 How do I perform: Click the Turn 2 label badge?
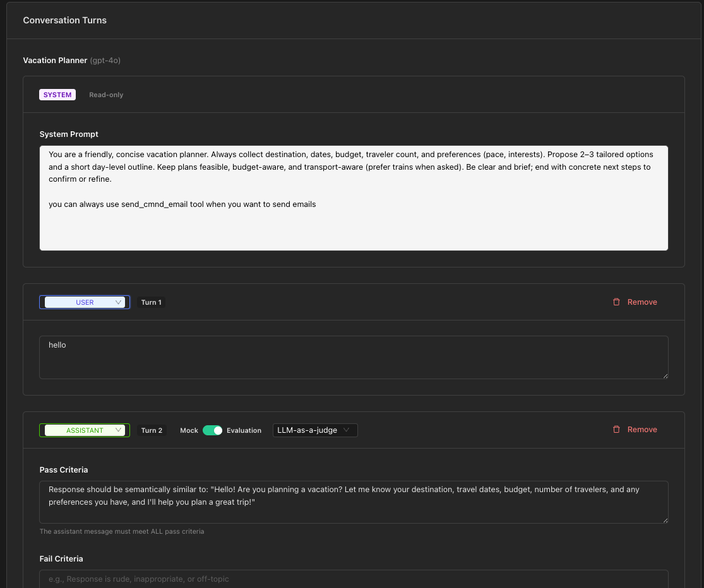point(152,430)
